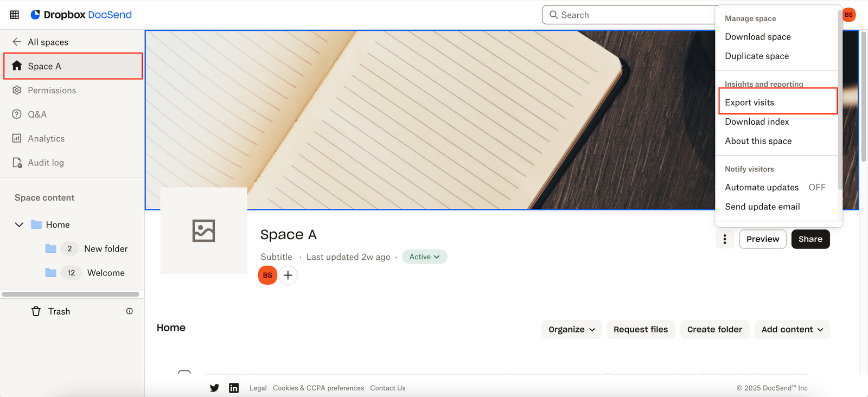Screen dimensions: 868x397
Task: Choose Duplicate space menu option
Action: [x=757, y=56]
